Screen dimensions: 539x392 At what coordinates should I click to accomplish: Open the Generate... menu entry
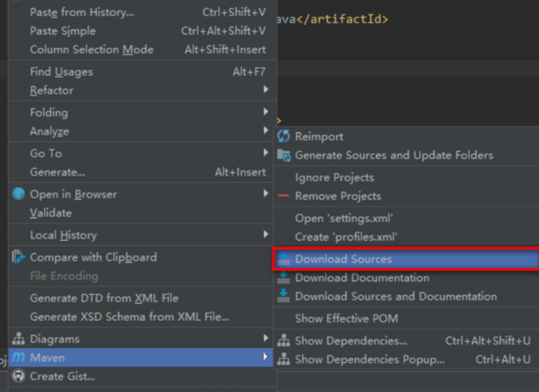(x=142, y=172)
